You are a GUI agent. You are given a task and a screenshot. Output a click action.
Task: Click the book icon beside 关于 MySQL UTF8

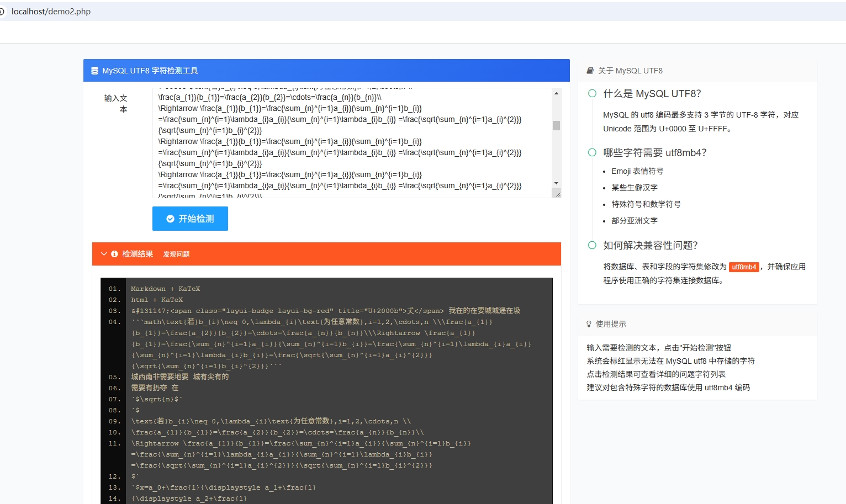590,71
